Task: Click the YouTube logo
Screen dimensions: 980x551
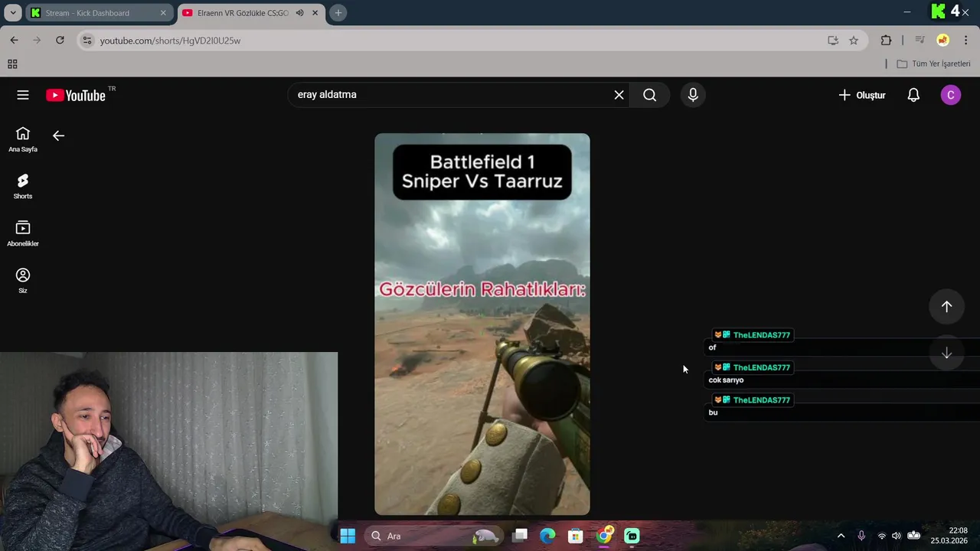Action: [76, 95]
